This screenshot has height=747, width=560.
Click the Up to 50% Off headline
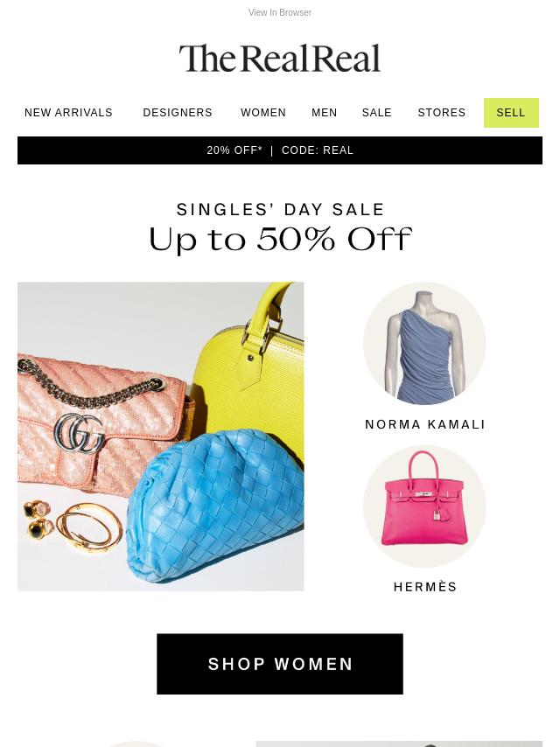tap(280, 239)
